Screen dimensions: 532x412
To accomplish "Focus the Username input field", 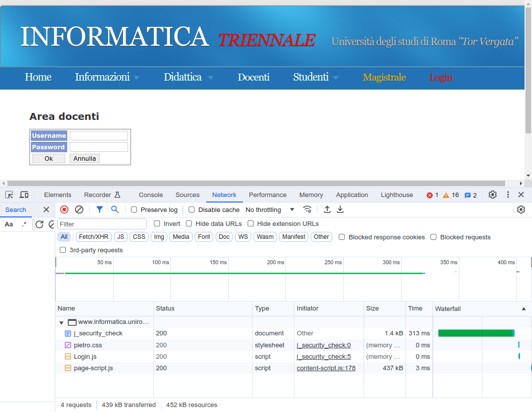I will coord(99,135).
